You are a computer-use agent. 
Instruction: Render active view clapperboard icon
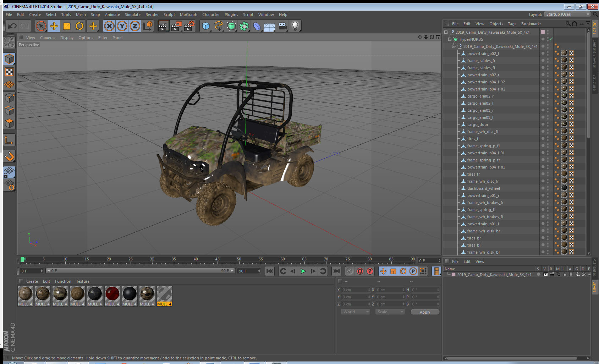(163, 26)
